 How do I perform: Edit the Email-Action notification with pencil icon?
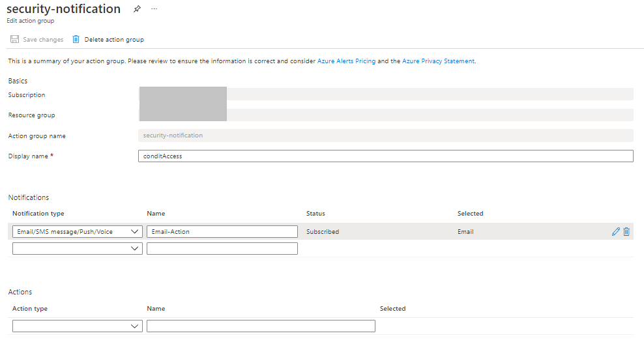pos(616,231)
